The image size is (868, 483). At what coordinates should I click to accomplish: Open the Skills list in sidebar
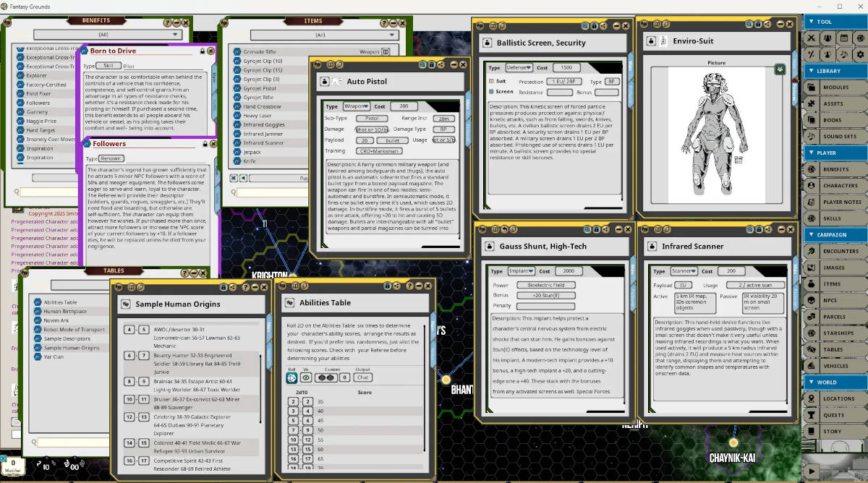835,218
